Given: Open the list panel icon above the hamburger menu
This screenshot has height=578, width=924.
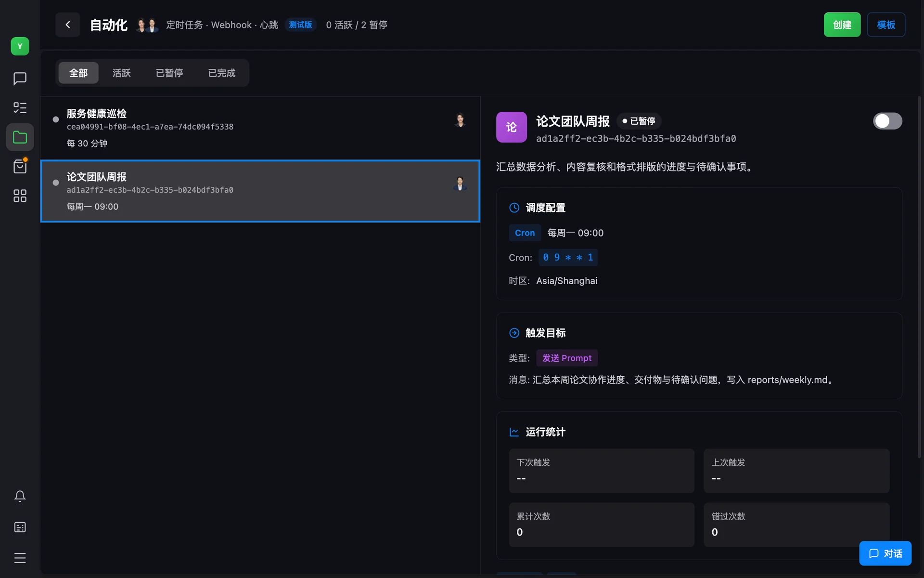Looking at the screenshot, I should click(20, 527).
